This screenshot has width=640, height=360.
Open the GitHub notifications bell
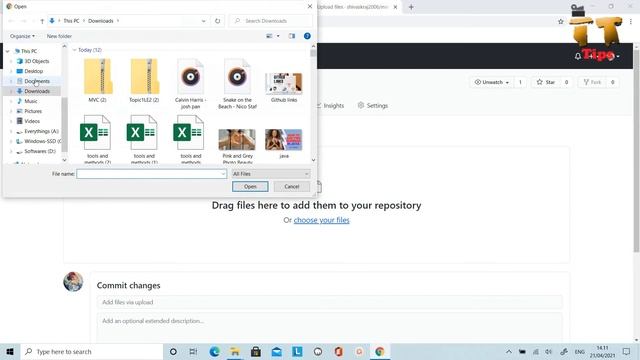tap(578, 56)
